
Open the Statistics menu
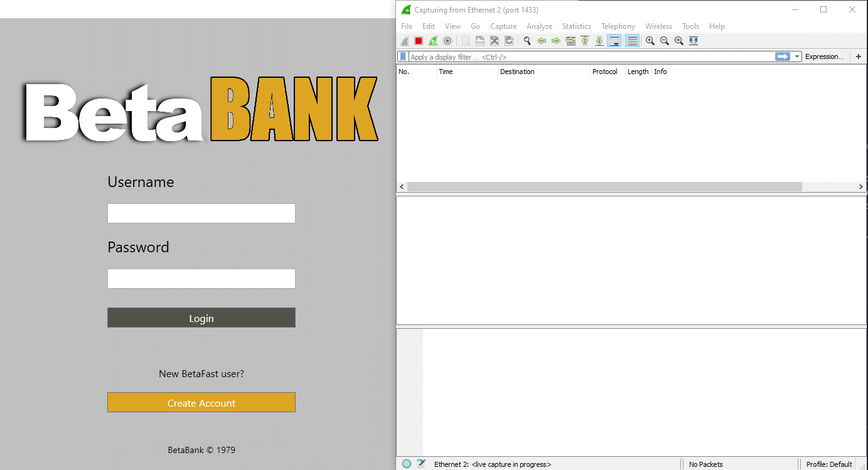pyautogui.click(x=576, y=26)
